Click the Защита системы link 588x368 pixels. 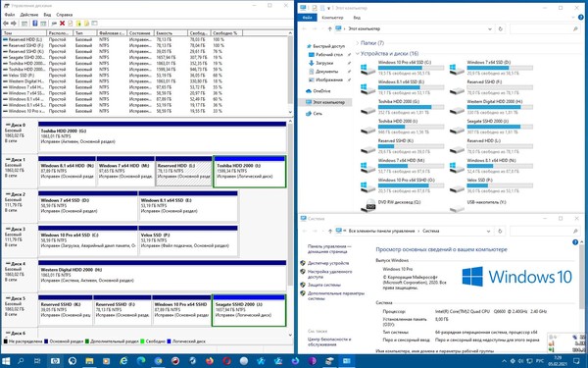click(x=324, y=285)
